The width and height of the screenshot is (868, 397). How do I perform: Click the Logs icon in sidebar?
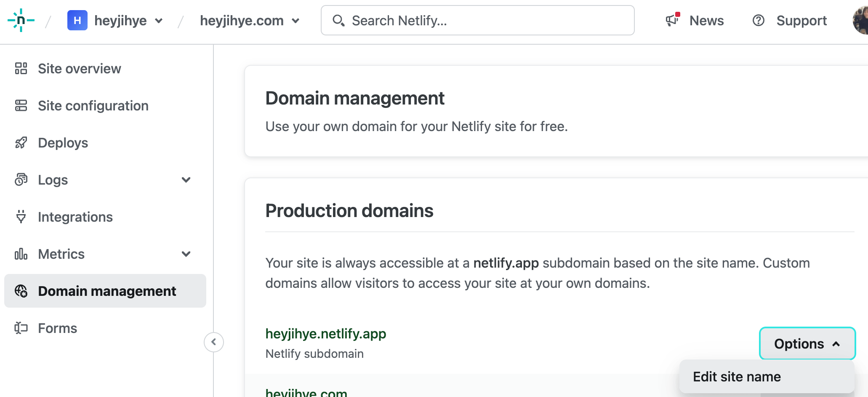[x=21, y=180]
